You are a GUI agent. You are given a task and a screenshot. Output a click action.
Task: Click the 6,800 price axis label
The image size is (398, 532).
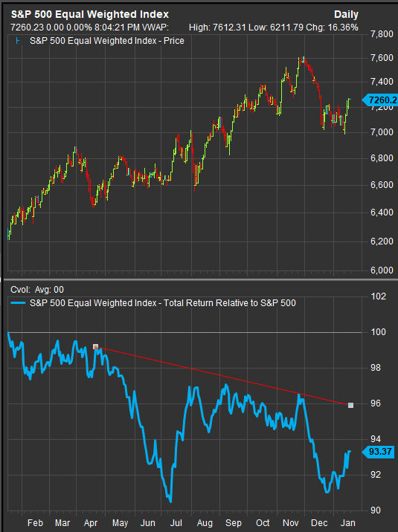[x=382, y=158]
